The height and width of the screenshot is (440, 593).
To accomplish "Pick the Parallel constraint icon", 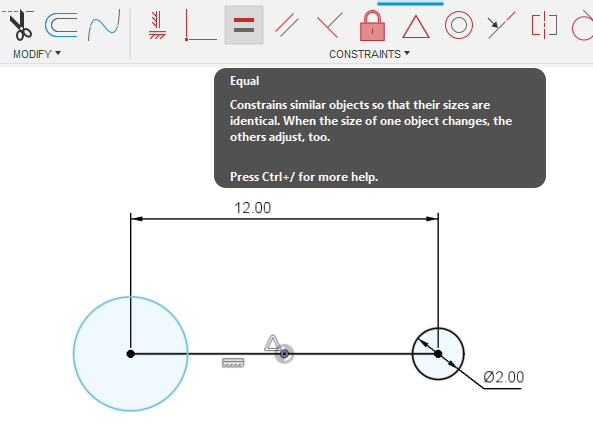I will (287, 25).
